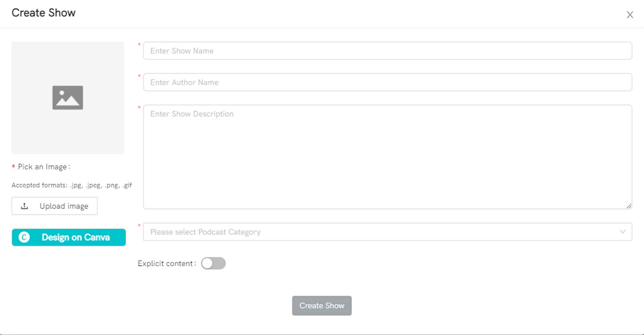
Task: Click the upload arrow icon
Action: [x=24, y=206]
